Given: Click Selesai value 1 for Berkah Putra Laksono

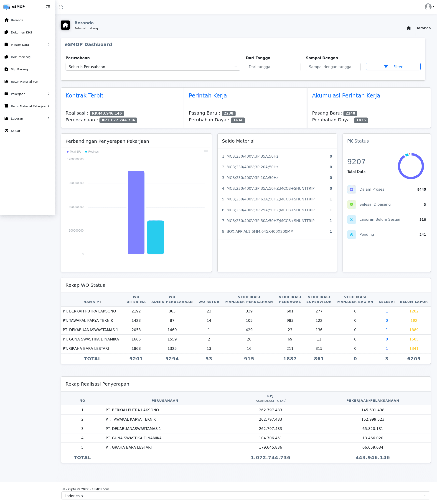Looking at the screenshot, I should pyautogui.click(x=386, y=311).
